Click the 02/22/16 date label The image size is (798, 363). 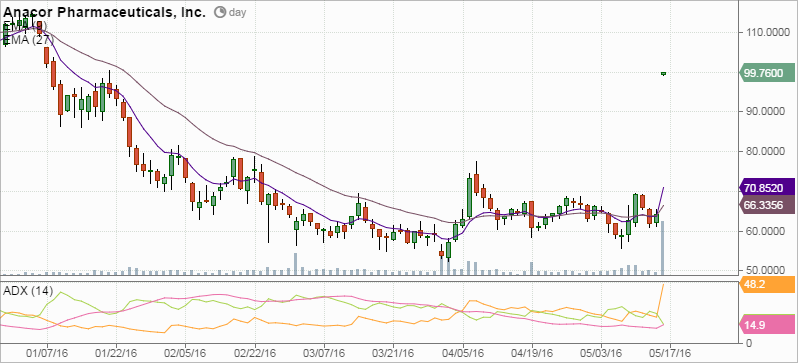coord(255,352)
